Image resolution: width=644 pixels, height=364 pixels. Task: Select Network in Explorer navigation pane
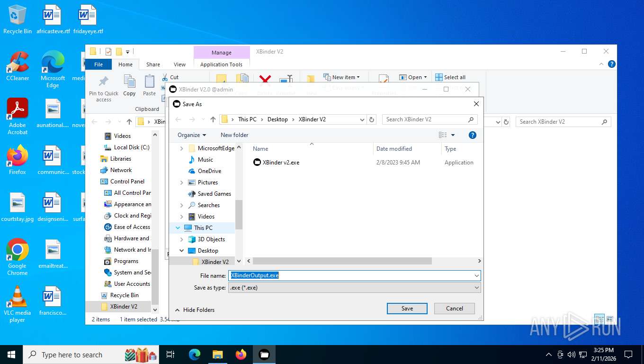click(116, 170)
